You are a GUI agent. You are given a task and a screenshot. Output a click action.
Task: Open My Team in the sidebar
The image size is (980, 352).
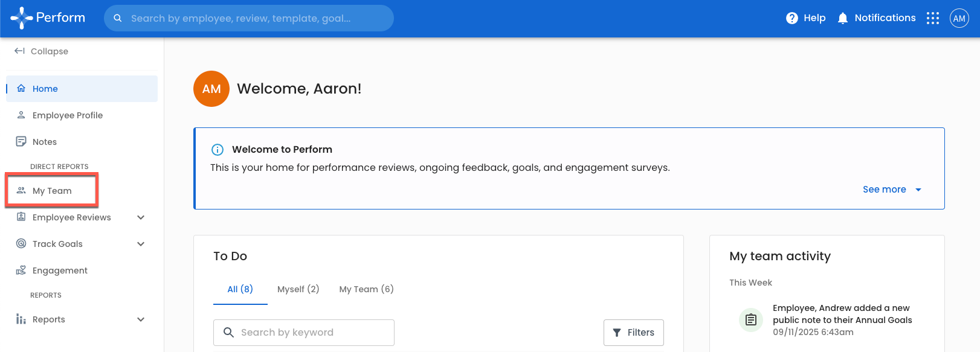pyautogui.click(x=52, y=191)
